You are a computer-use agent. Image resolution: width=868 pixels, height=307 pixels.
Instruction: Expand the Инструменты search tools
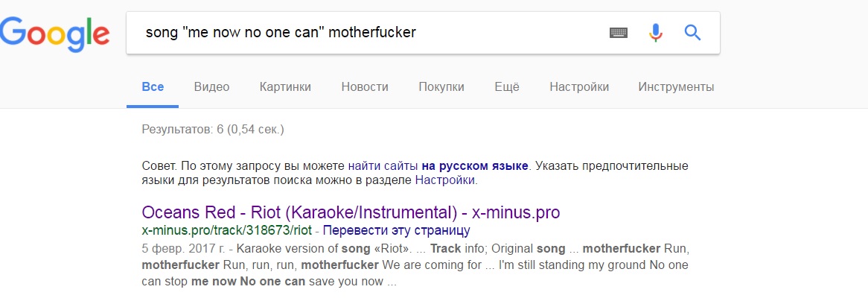pos(676,87)
